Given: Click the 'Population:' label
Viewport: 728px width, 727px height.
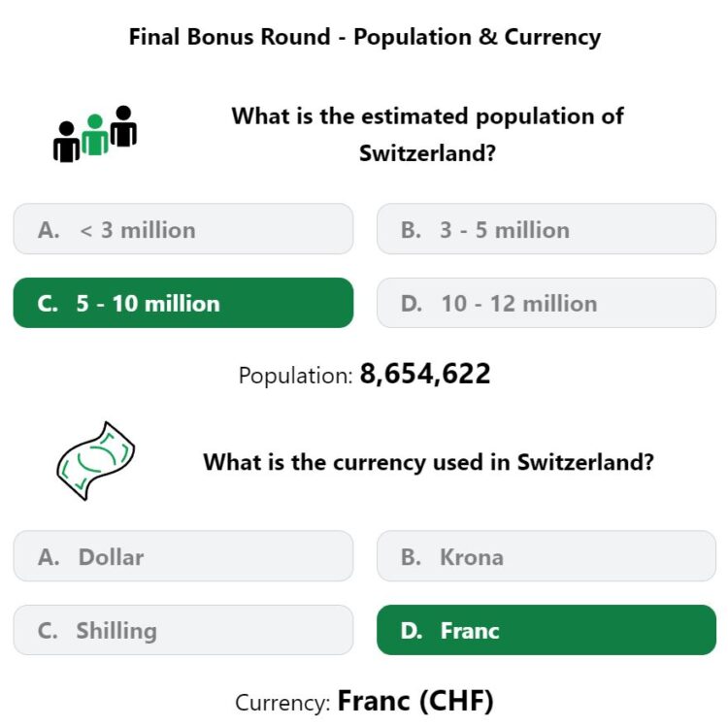Looking at the screenshot, I should pos(296,376).
